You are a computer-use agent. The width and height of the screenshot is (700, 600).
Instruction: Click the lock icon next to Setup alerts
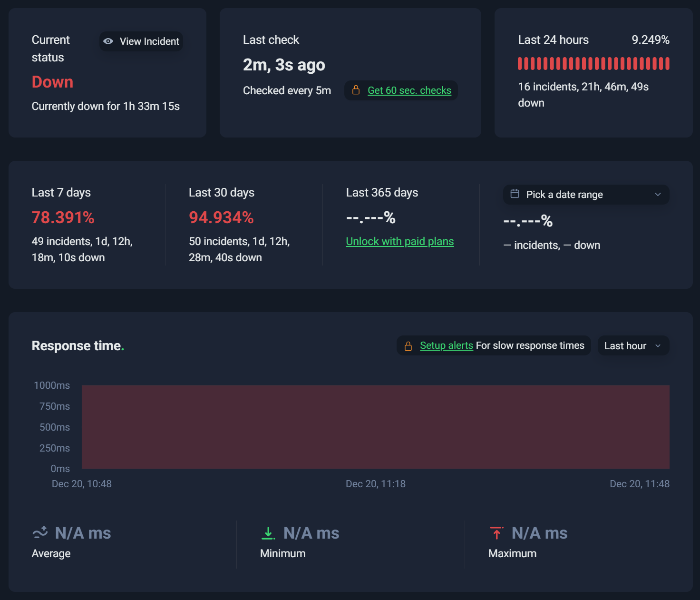pyautogui.click(x=408, y=346)
